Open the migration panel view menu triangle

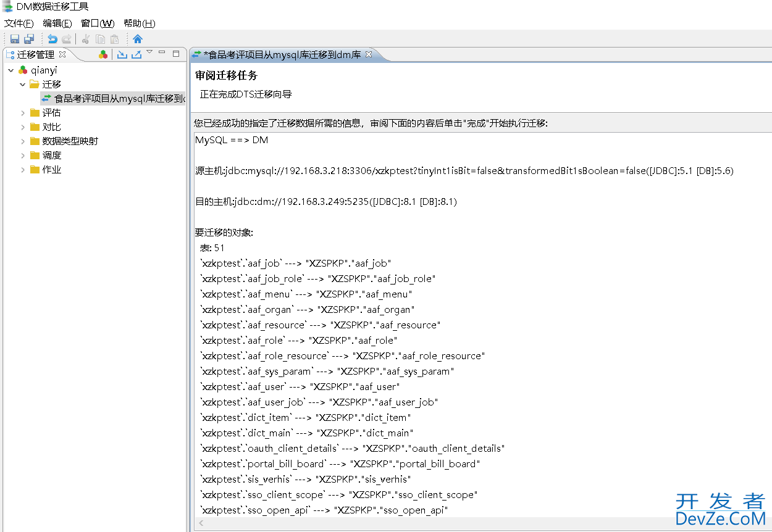(x=149, y=52)
